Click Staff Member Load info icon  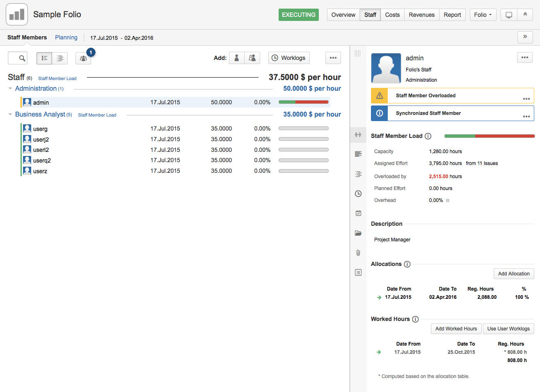(428, 136)
